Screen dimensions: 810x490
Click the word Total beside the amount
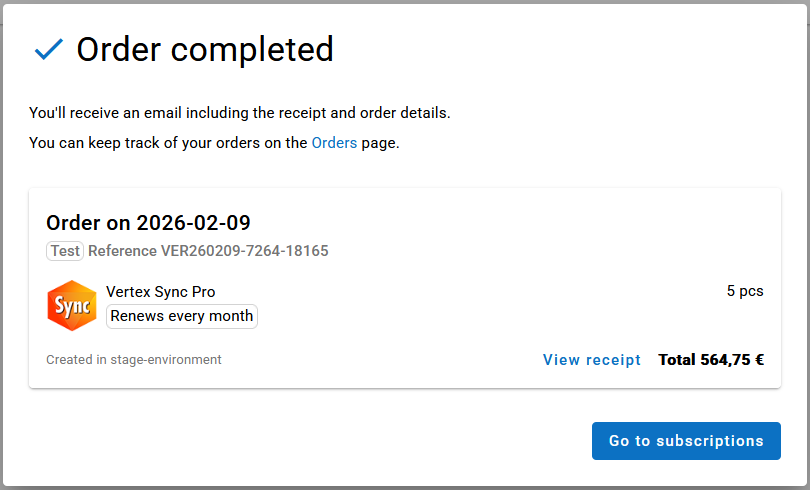click(x=677, y=360)
